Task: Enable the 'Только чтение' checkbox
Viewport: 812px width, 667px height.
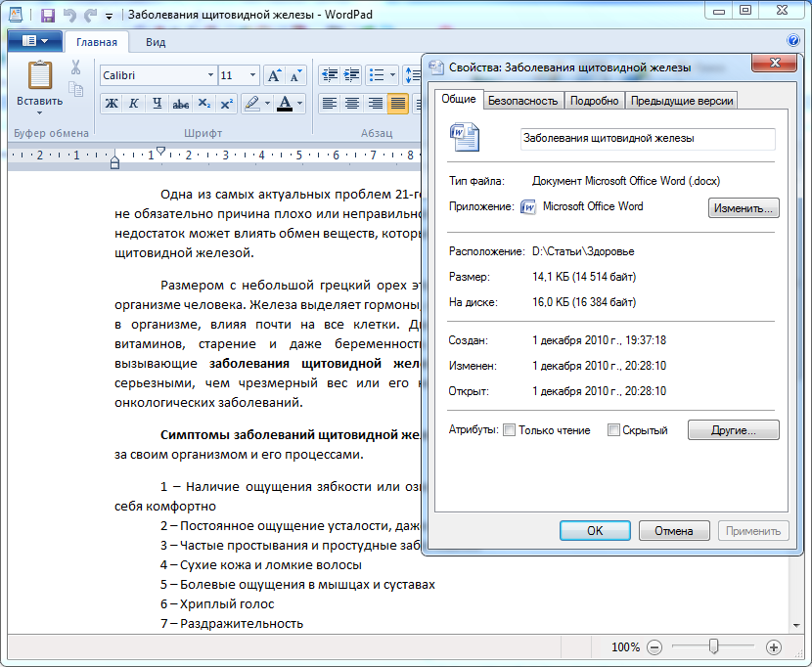Action: (x=509, y=430)
